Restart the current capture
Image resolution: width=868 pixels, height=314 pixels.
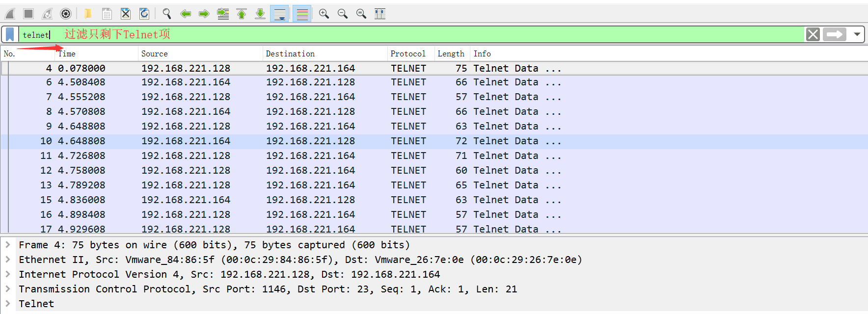pos(47,14)
